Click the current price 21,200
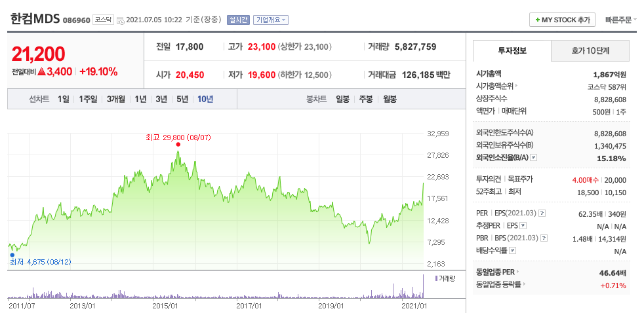The image size is (644, 313). click(x=38, y=54)
